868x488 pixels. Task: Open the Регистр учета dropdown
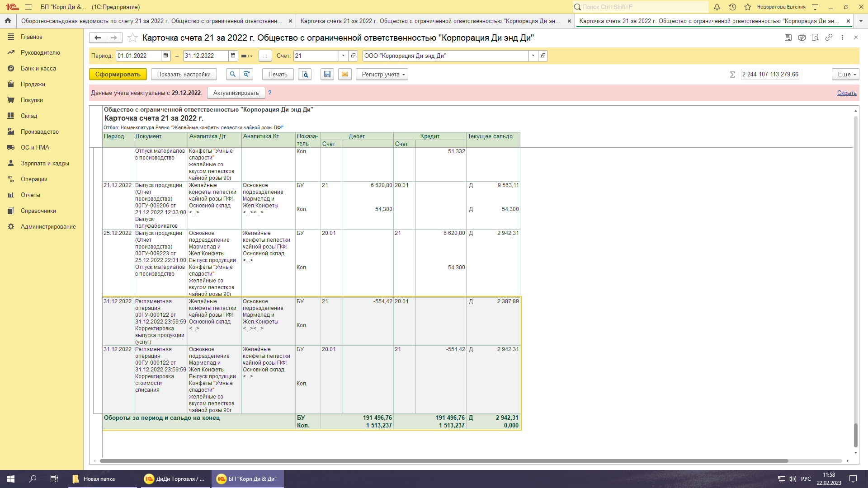pos(382,74)
